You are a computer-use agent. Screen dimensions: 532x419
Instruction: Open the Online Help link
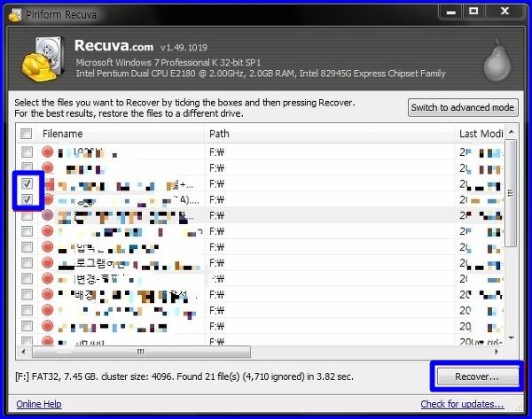tap(39, 404)
